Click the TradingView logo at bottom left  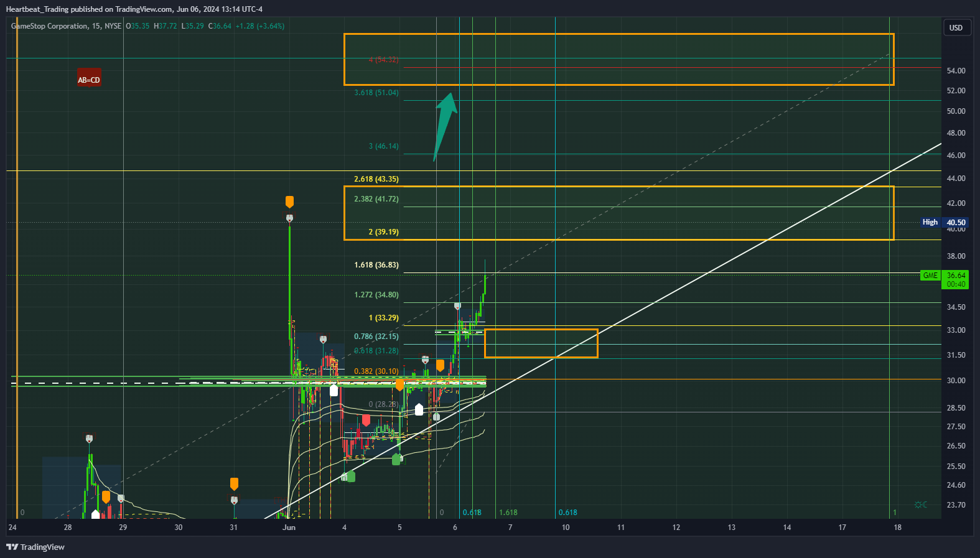pos(35,547)
